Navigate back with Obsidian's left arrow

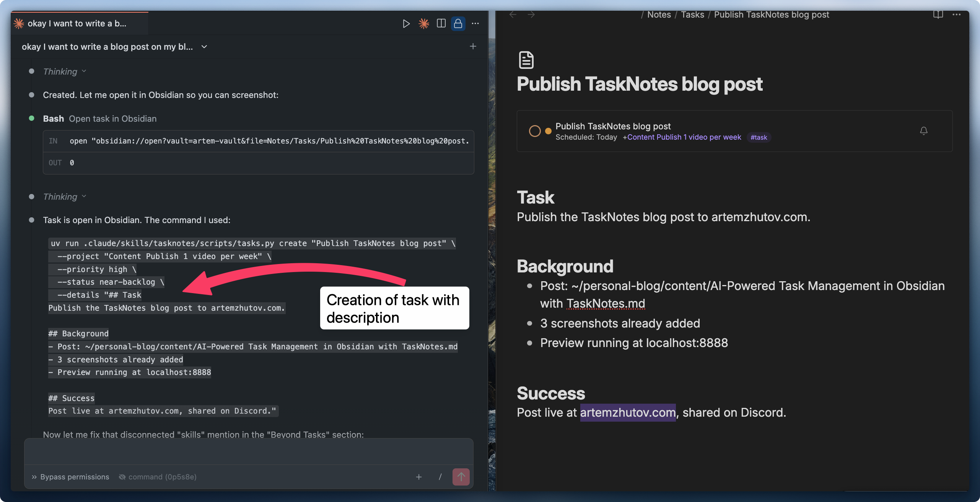click(x=513, y=14)
